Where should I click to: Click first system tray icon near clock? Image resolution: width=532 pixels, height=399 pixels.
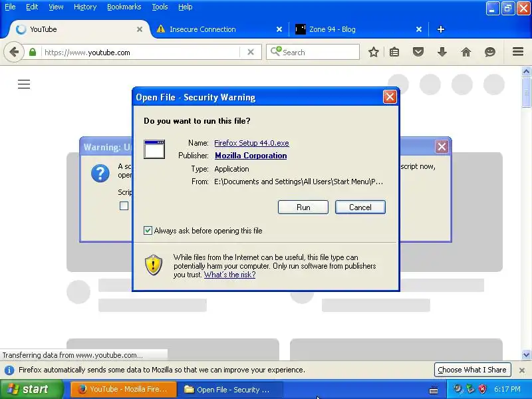(x=458, y=389)
